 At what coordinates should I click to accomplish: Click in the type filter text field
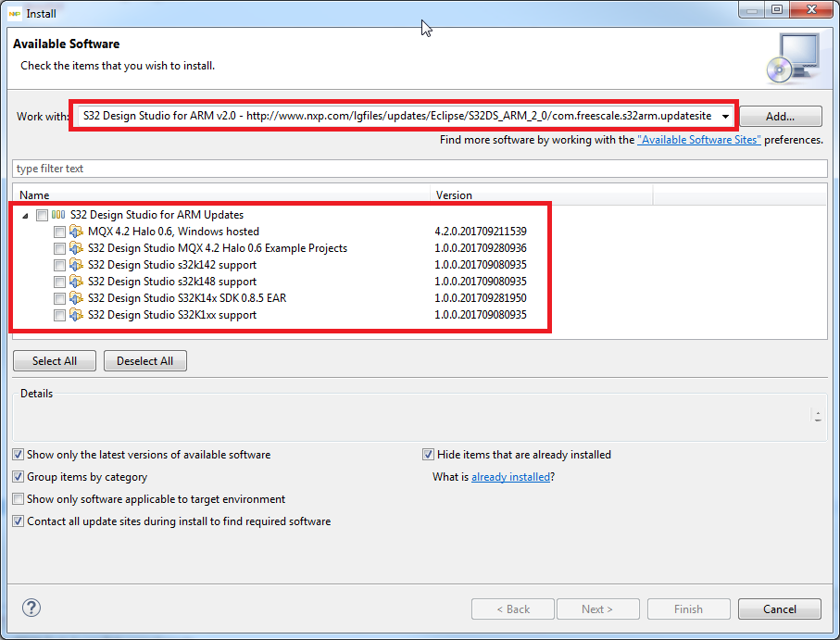click(420, 169)
